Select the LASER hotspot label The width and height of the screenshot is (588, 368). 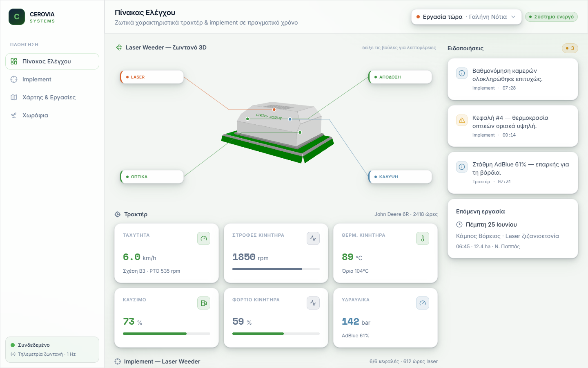[152, 77]
